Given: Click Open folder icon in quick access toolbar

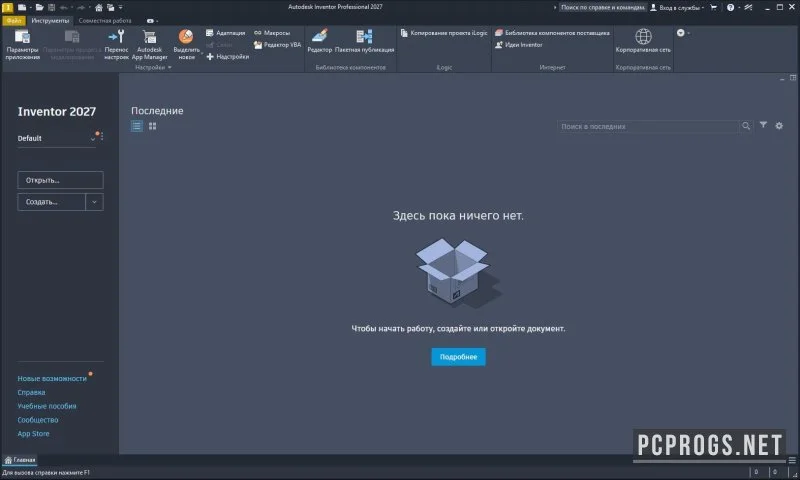Looking at the screenshot, I should [x=39, y=7].
